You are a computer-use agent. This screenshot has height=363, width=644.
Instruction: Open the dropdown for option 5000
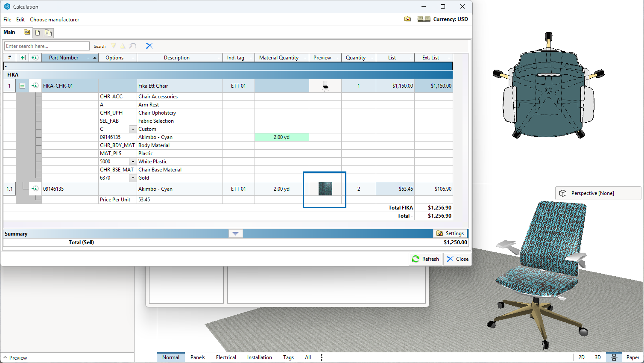click(133, 162)
